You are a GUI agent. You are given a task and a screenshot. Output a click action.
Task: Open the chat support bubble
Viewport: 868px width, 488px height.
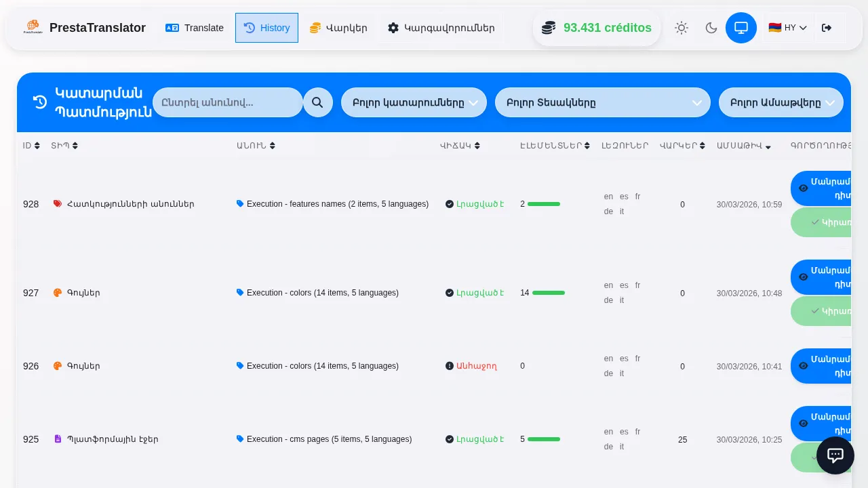pyautogui.click(x=835, y=455)
